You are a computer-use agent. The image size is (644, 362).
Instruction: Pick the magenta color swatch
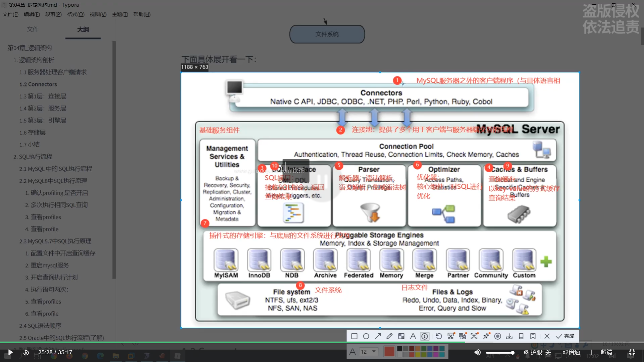point(436,354)
